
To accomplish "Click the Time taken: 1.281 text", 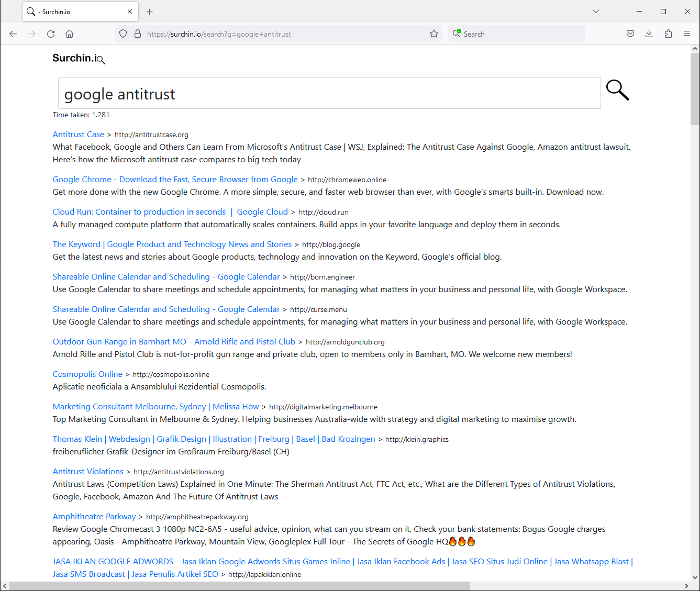I will point(81,115).
